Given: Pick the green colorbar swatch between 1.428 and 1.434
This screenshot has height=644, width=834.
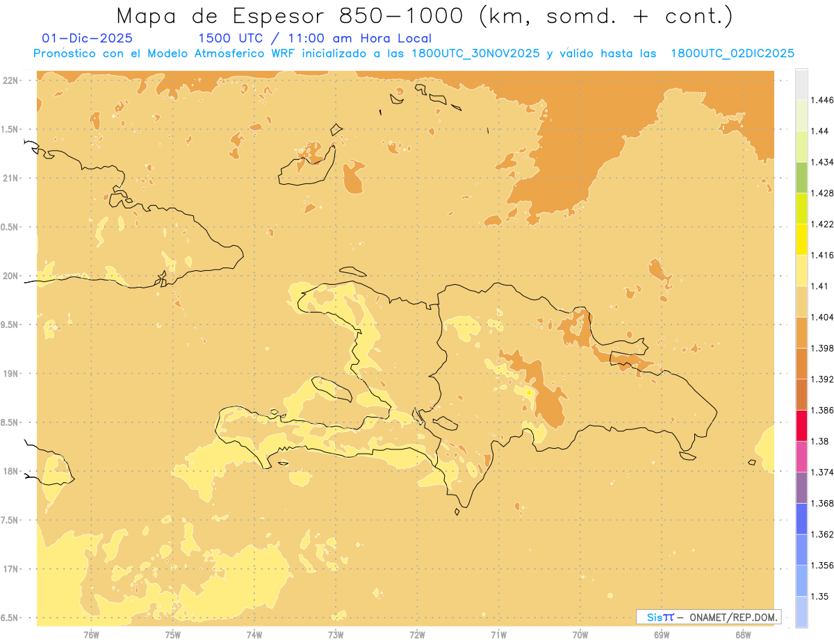Looking at the screenshot, I should click(x=801, y=177).
